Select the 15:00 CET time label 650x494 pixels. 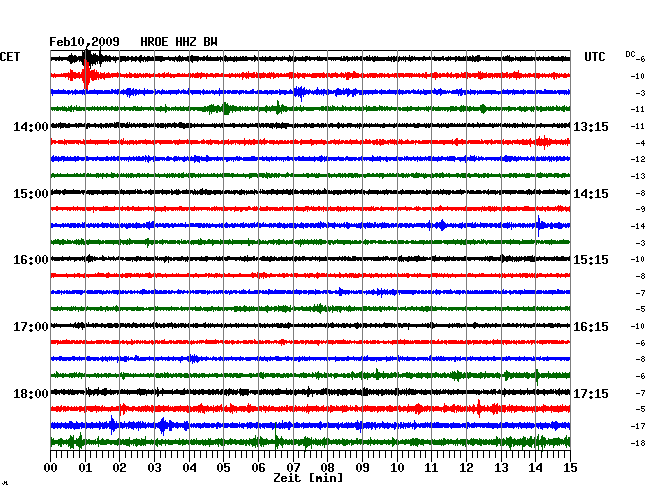coord(31,194)
